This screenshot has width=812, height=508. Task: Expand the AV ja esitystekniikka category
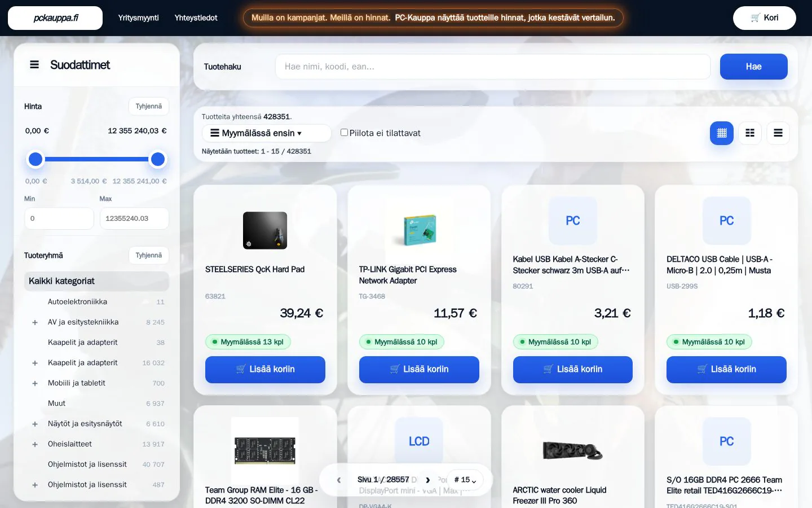35,322
